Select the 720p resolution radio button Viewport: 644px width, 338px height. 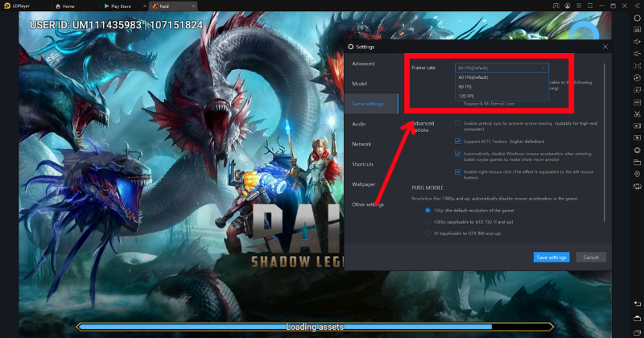[x=427, y=210]
